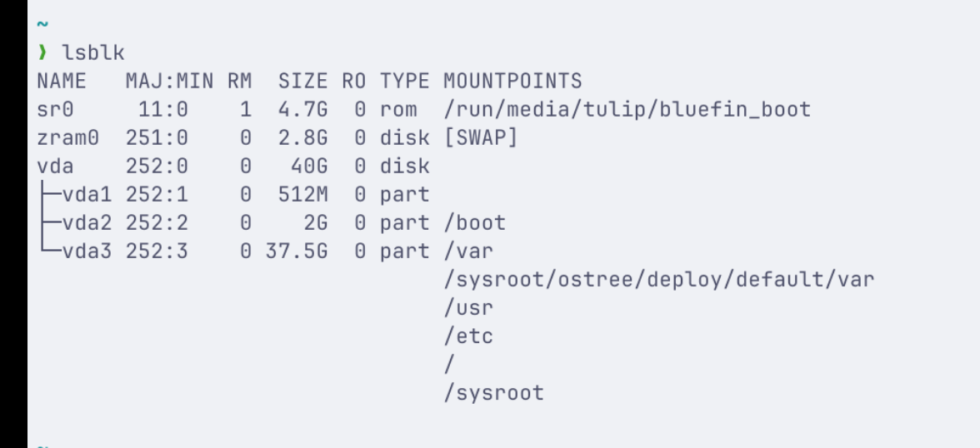The image size is (980, 448).
Task: Click the /etc mountpoint line
Action: click(x=467, y=336)
